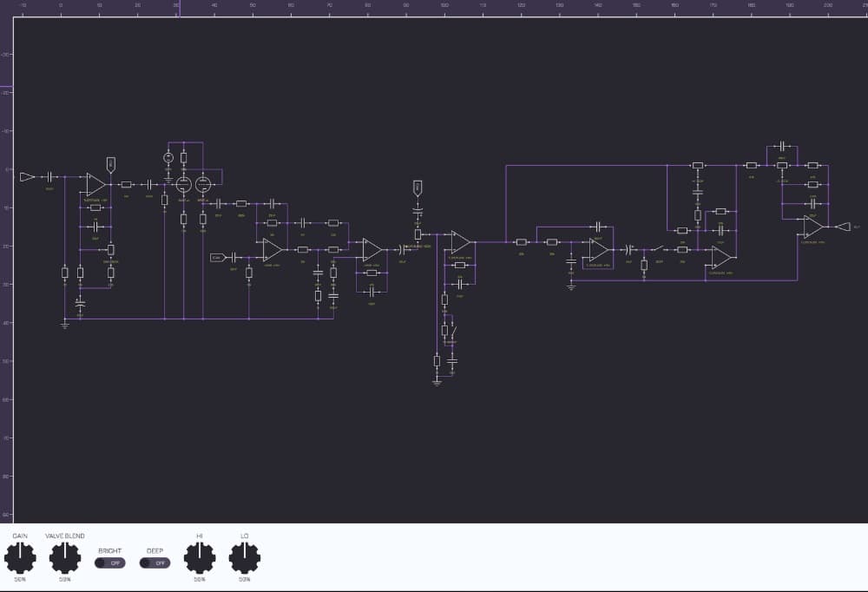The height and width of the screenshot is (592, 868).
Task: Click the input coupling capacitor beside the input terminal
Action: click(49, 177)
